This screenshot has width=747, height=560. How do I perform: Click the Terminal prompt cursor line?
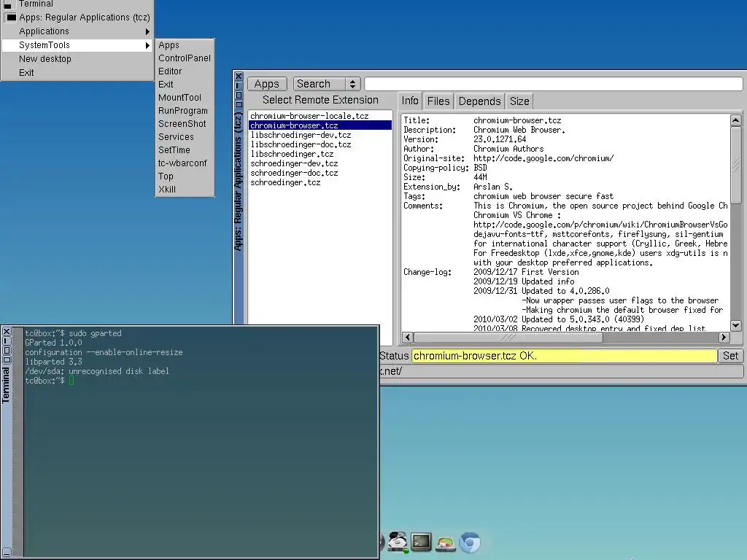[50, 381]
